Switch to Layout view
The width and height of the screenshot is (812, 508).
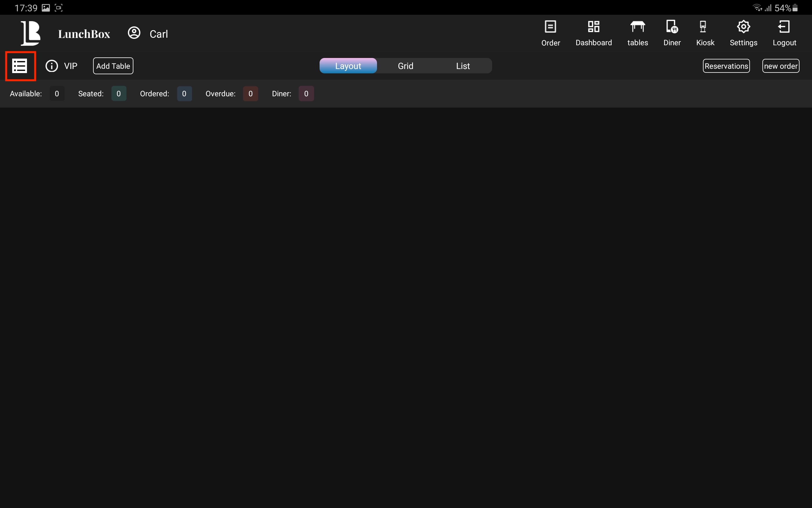348,66
